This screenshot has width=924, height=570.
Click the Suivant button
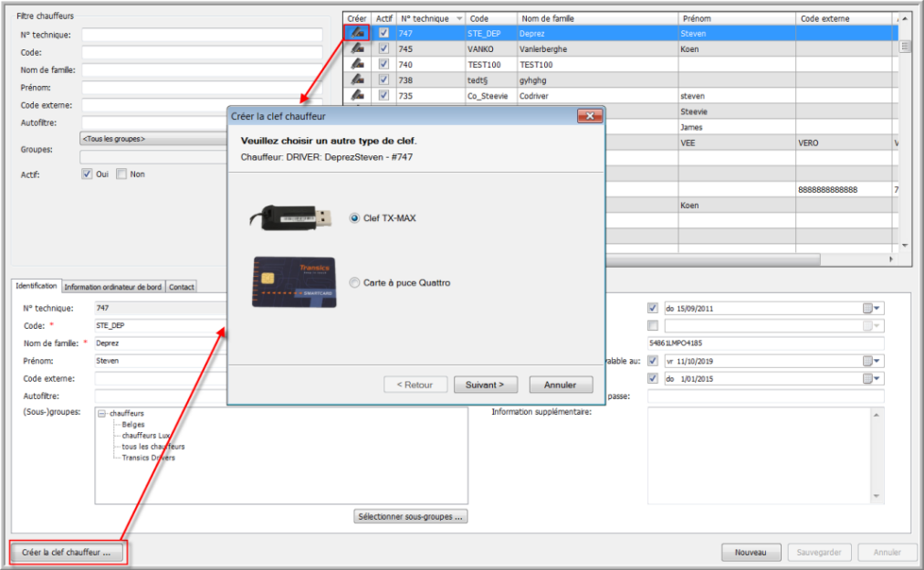pyautogui.click(x=490, y=385)
